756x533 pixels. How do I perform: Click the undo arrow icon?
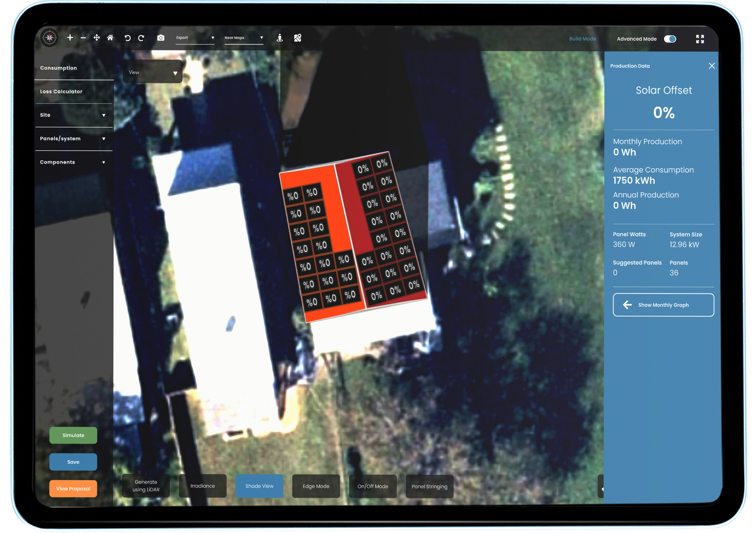click(x=128, y=37)
